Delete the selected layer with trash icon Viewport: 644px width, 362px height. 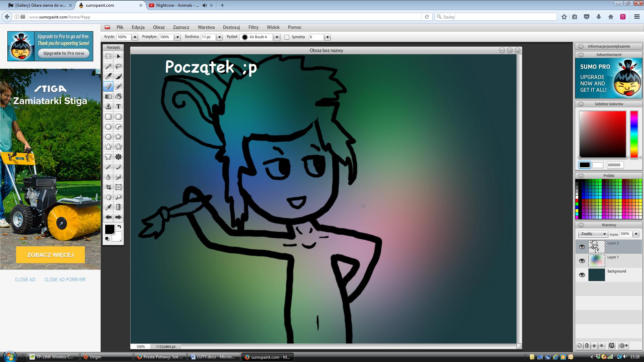pos(587,346)
